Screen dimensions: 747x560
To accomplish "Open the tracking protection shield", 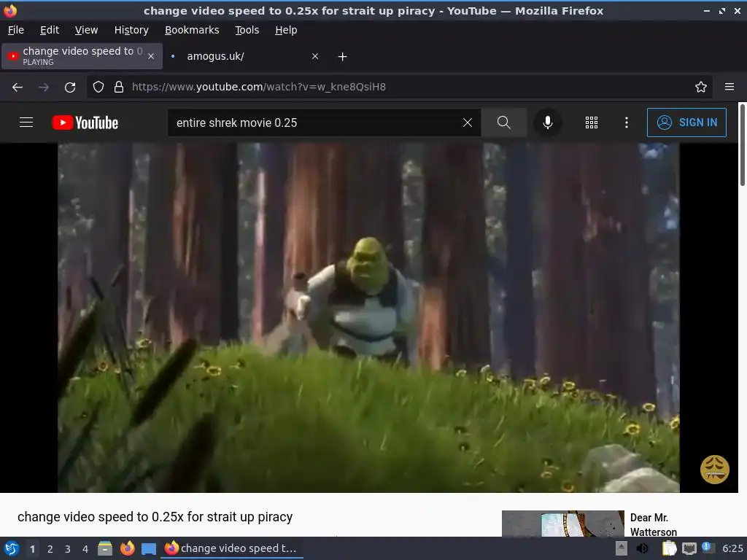I will (x=98, y=87).
